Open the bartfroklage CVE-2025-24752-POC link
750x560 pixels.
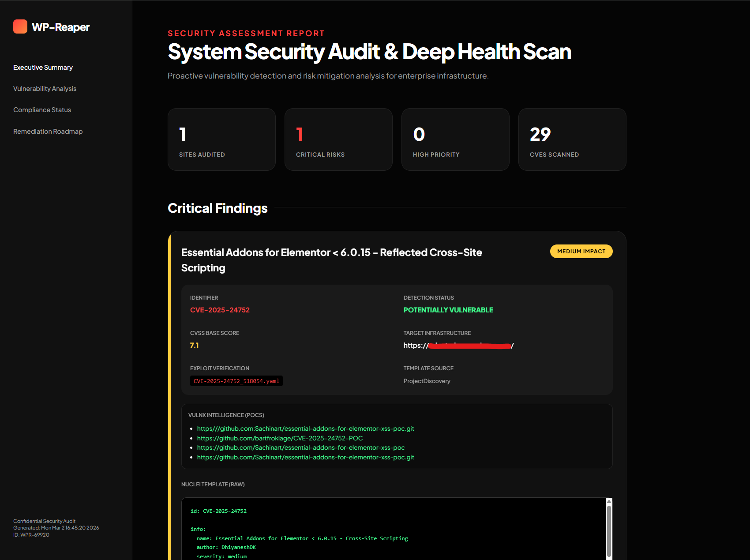click(280, 438)
